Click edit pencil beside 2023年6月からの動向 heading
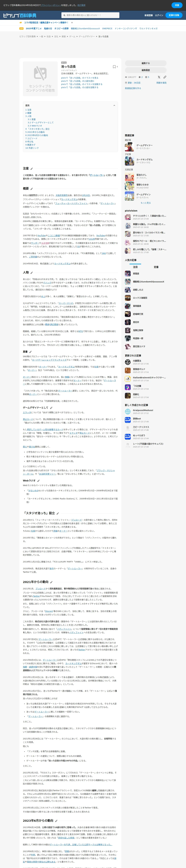The height and width of the screenshot is (868, 186). pyautogui.click(x=56, y=821)
